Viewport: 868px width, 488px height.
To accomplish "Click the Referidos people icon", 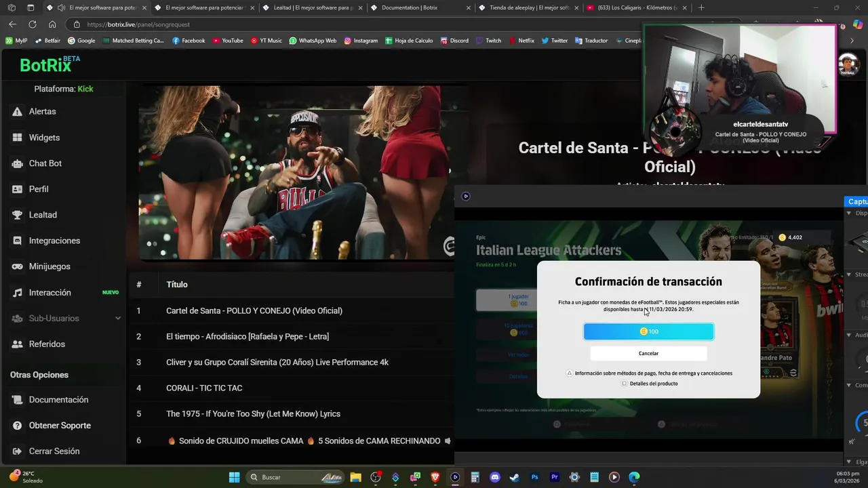I will click(x=17, y=344).
